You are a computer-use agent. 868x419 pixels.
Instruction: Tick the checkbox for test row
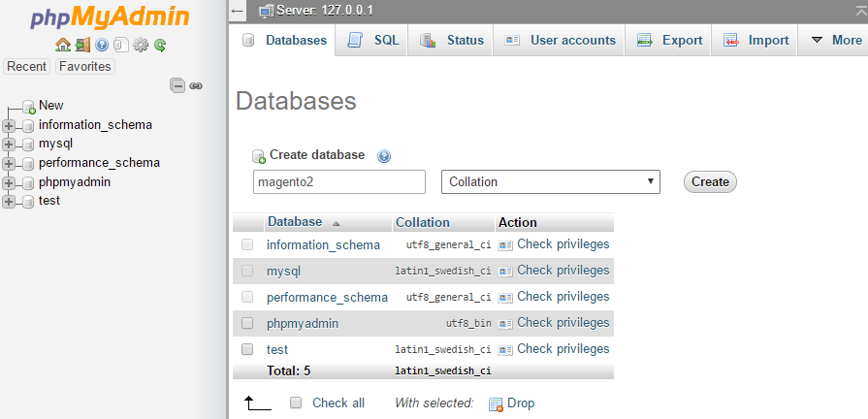tap(247, 349)
